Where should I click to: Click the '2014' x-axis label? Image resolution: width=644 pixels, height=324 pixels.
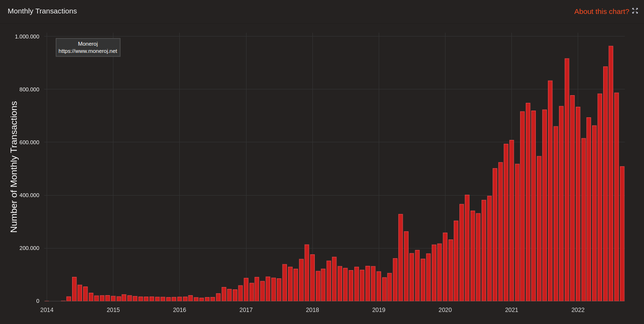click(47, 310)
